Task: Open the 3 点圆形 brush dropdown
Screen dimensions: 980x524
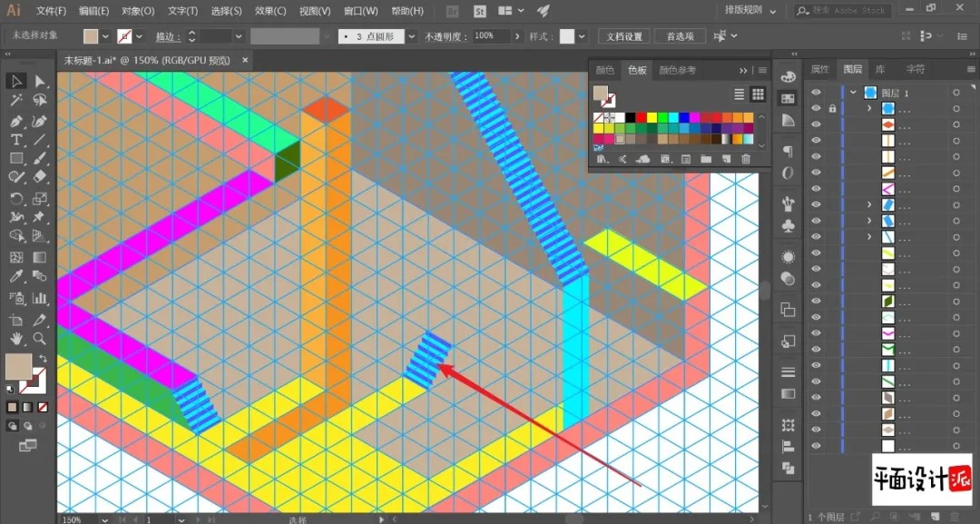Action: [x=411, y=37]
